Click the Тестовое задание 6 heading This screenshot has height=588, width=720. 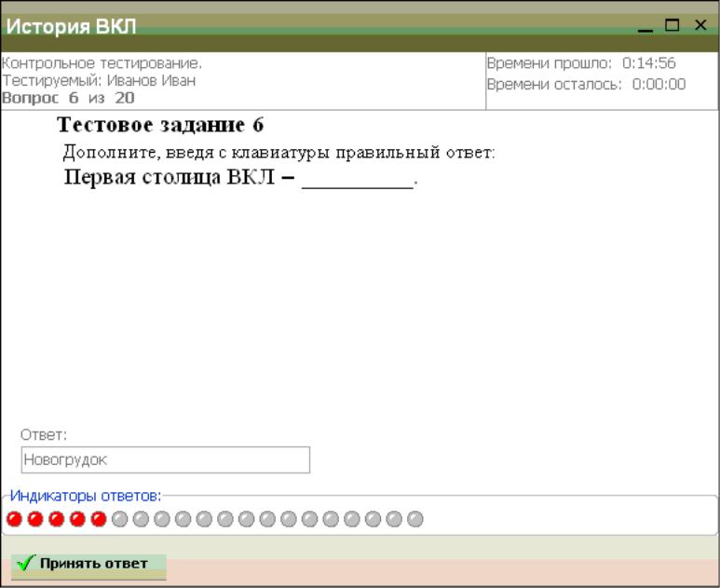tap(160, 125)
